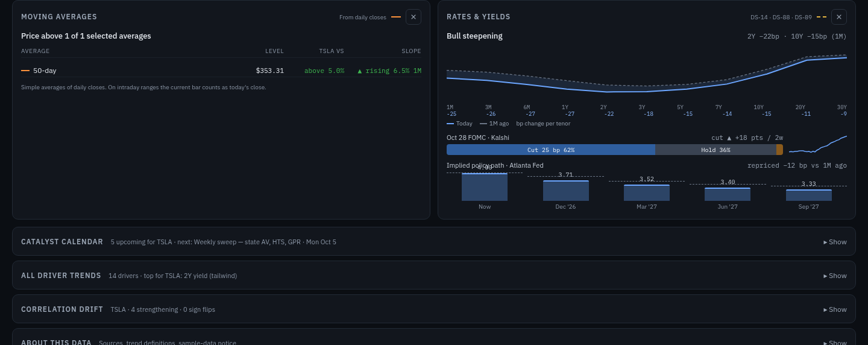Image resolution: width=868 pixels, height=345 pixels.
Task: Click 'Price above 1 of 1 selected averages'
Action: 86,36
